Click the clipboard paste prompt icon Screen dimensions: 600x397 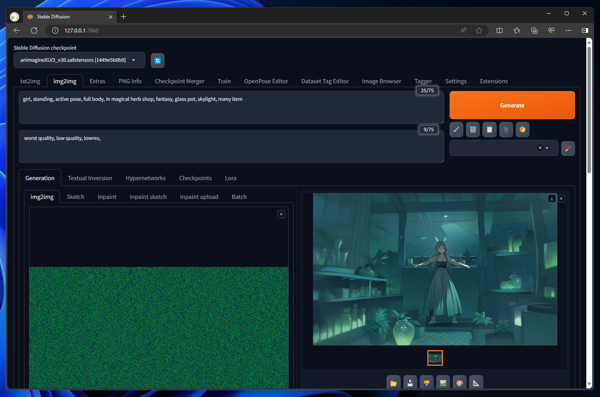click(489, 130)
